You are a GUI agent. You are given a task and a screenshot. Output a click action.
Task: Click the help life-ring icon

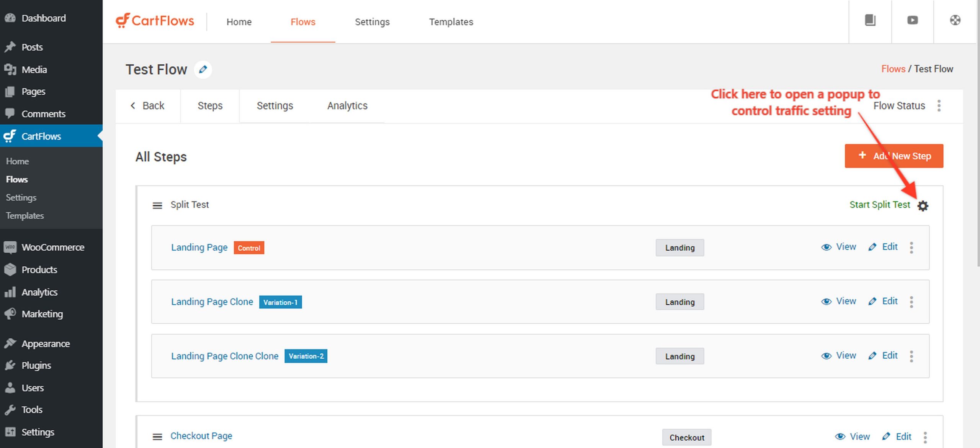click(x=955, y=20)
